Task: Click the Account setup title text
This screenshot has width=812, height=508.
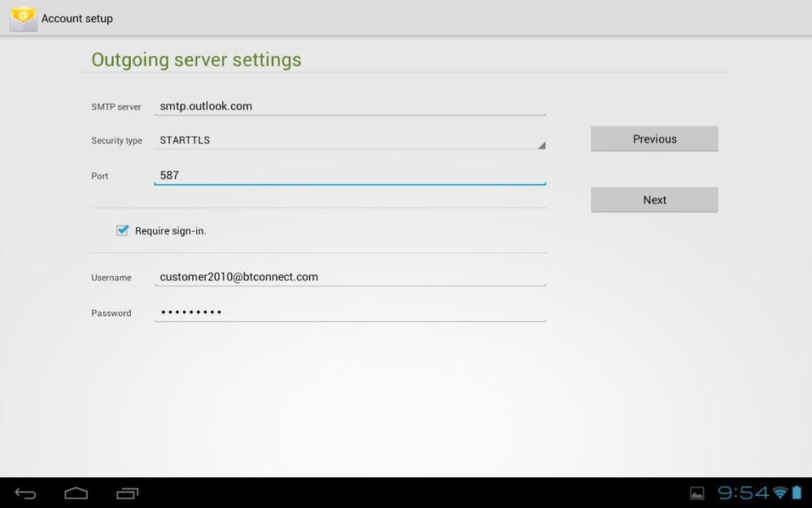Action: (77, 19)
